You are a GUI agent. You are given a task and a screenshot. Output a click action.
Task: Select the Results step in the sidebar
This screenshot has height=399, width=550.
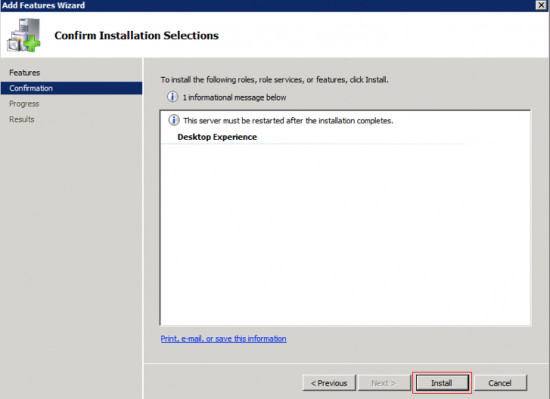[x=22, y=119]
